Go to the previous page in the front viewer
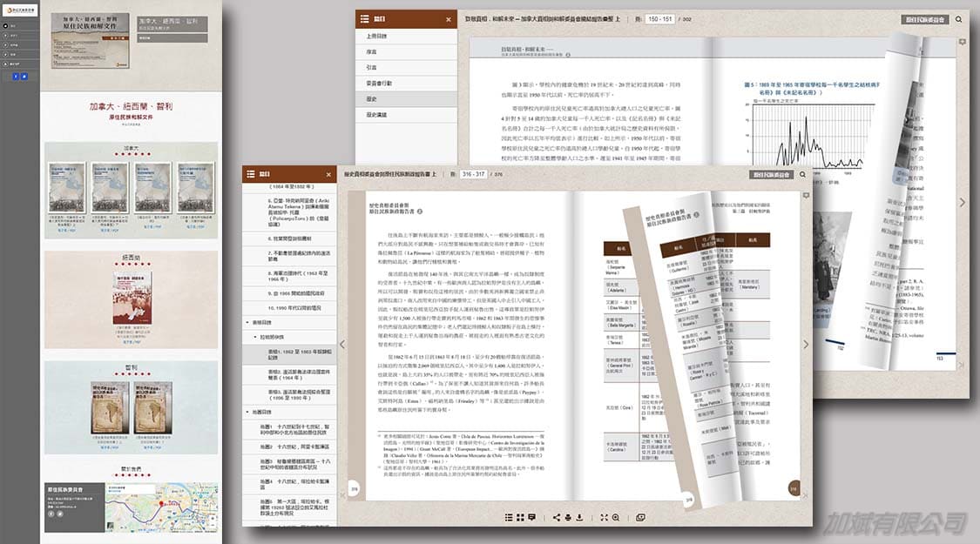 click(341, 344)
